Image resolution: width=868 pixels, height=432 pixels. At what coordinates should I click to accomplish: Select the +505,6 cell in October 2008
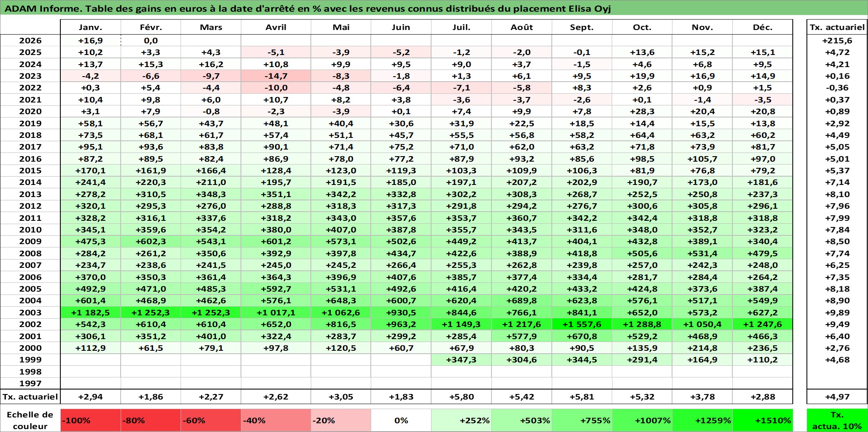click(642, 253)
